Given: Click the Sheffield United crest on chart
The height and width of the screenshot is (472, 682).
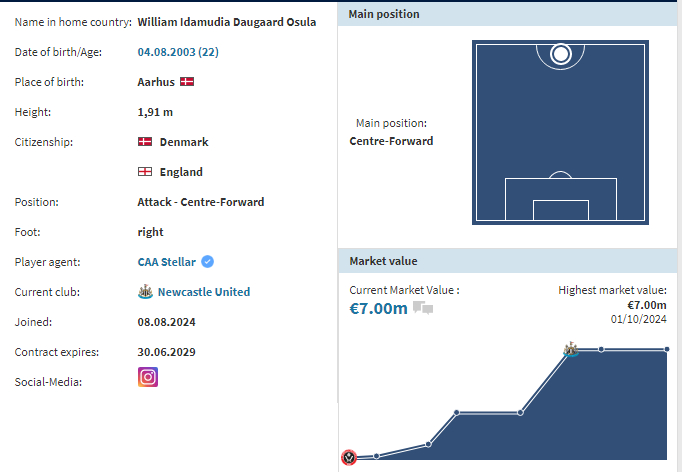Looking at the screenshot, I should 349,457.
